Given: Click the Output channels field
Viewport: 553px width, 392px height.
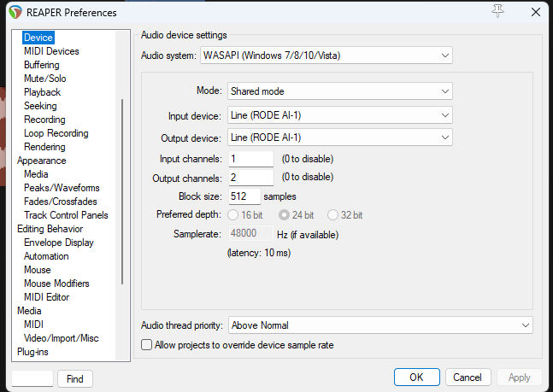Looking at the screenshot, I should 250,178.
